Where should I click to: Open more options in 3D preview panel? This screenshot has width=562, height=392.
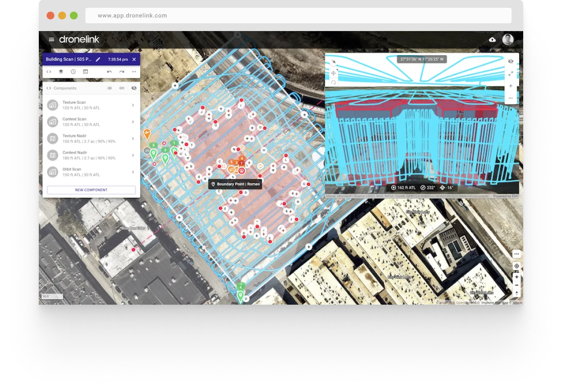coord(511,98)
